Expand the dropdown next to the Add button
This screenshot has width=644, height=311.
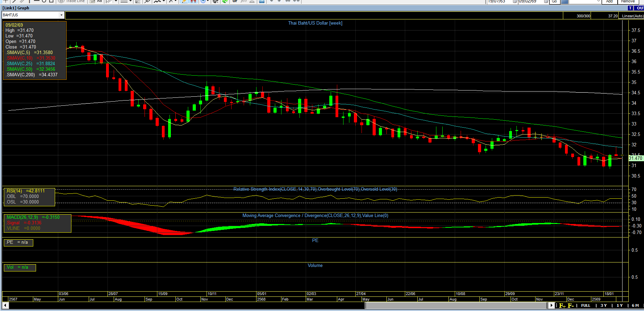[599, 1]
